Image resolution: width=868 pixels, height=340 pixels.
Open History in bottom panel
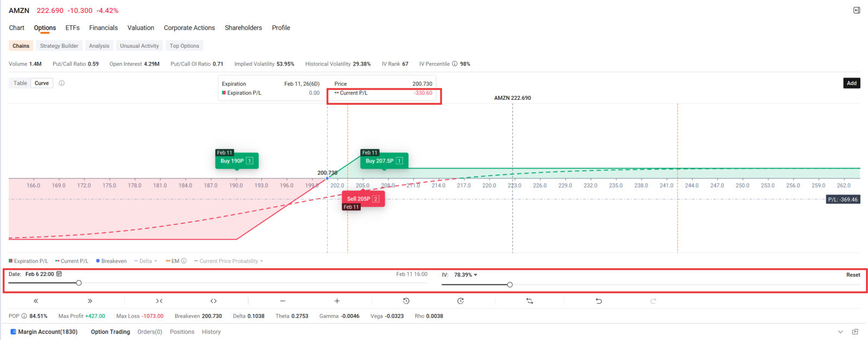tap(211, 332)
